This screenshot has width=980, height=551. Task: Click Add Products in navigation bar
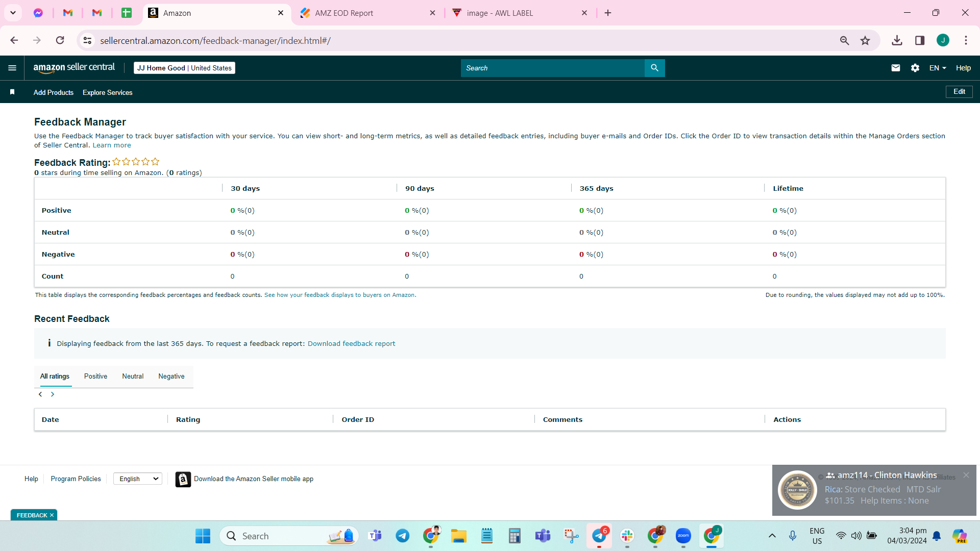point(54,92)
